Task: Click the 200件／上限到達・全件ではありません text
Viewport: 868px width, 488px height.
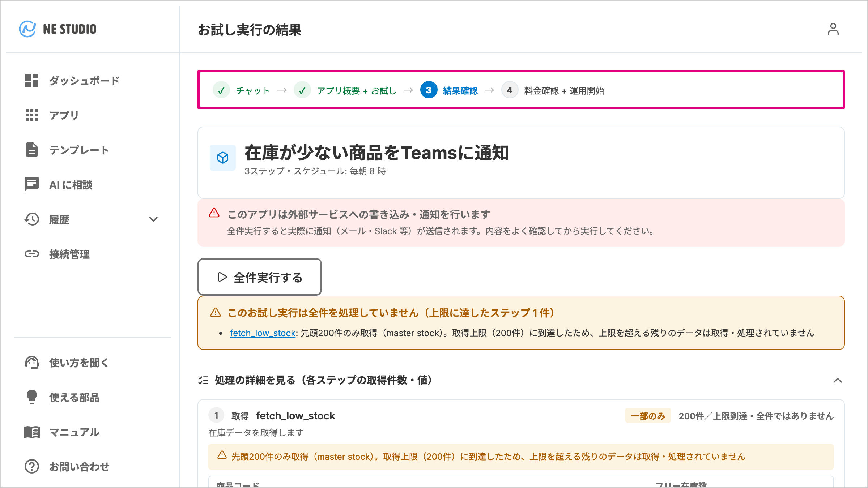Action: [x=756, y=416]
